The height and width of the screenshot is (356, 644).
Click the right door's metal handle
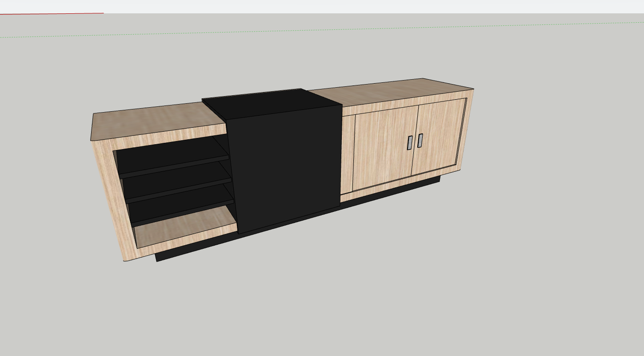[420, 141]
